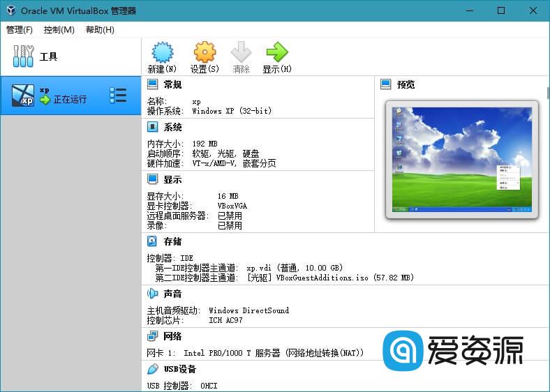Select the 工具 (Tools) icon in sidebar
The width and height of the screenshot is (550, 392).
coord(23,56)
